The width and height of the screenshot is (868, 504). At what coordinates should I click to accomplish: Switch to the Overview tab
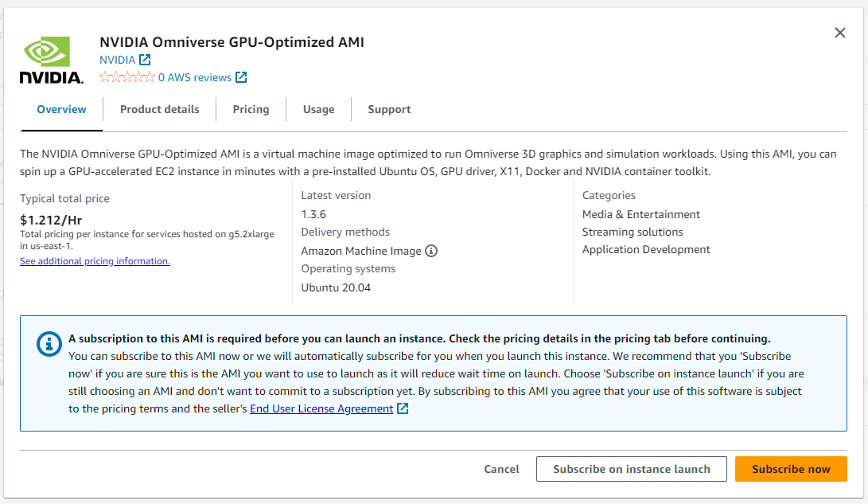[61, 110]
